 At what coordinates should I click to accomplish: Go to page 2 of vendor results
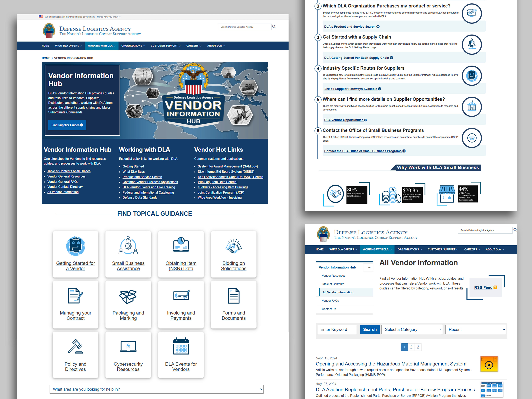click(411, 347)
